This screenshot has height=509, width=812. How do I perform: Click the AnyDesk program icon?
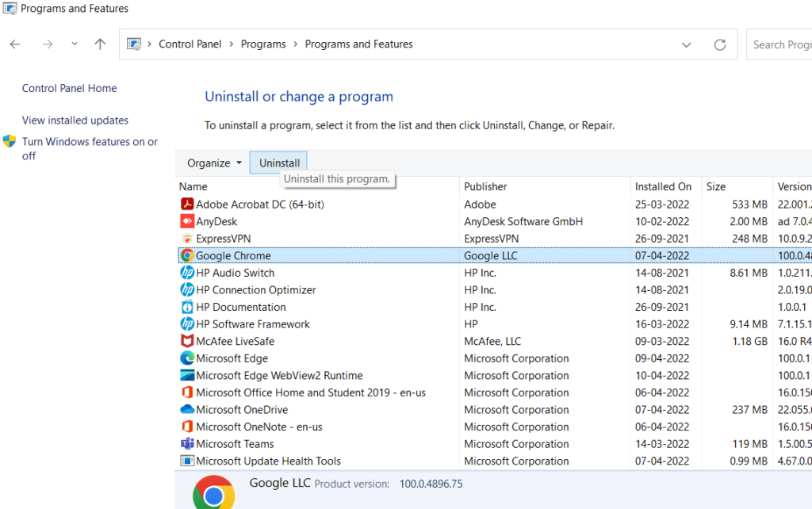pyautogui.click(x=187, y=221)
